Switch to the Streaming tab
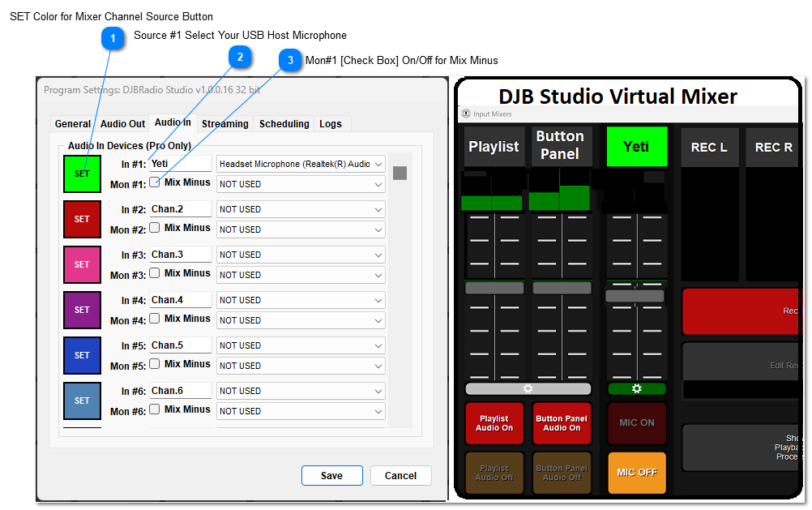Viewport: 812px width, 510px height. (224, 124)
